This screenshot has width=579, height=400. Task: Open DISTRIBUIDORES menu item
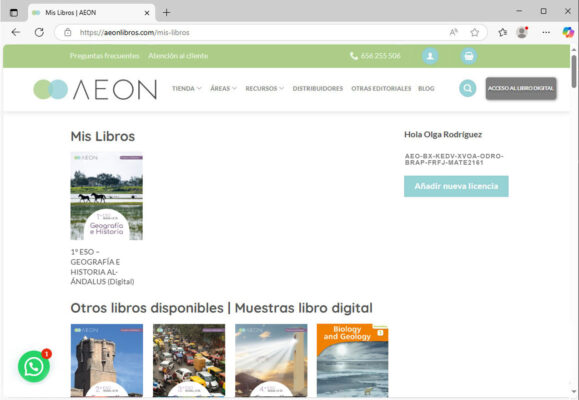[318, 89]
